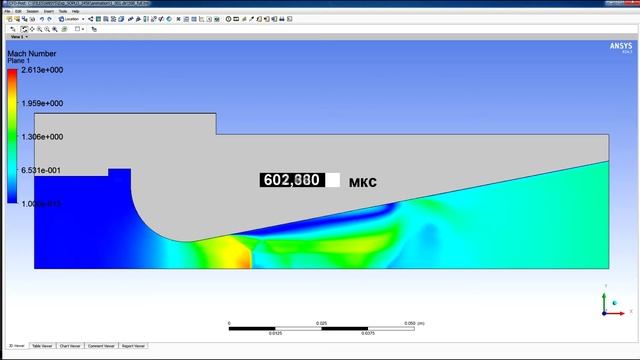Viewport: 640px width, 360px height.
Task: Toggle the Pan viewer tool
Action: [32, 29]
